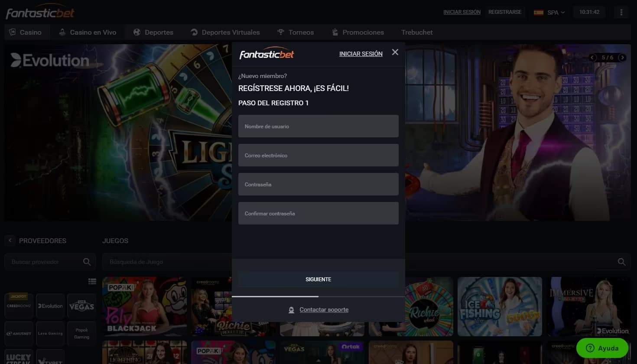Click the Nombre de usuario input field
Screen dimensions: 637x364
(x=318, y=126)
